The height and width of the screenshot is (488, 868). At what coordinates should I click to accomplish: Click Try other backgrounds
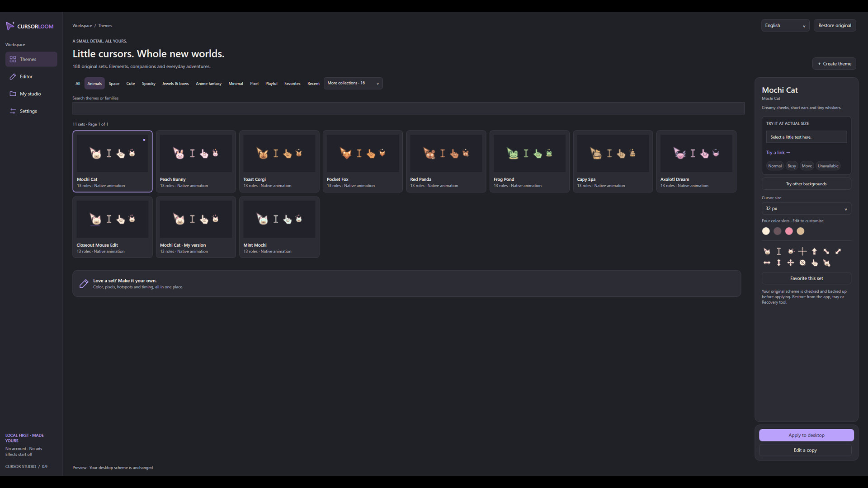point(806,184)
